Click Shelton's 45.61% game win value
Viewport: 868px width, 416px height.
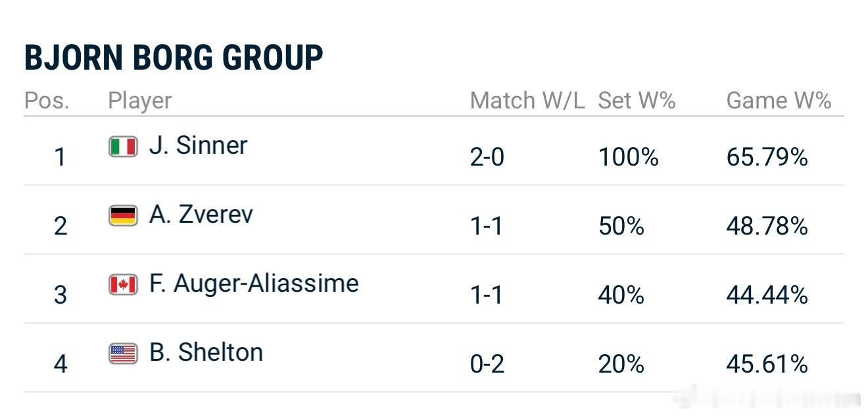pos(767,364)
